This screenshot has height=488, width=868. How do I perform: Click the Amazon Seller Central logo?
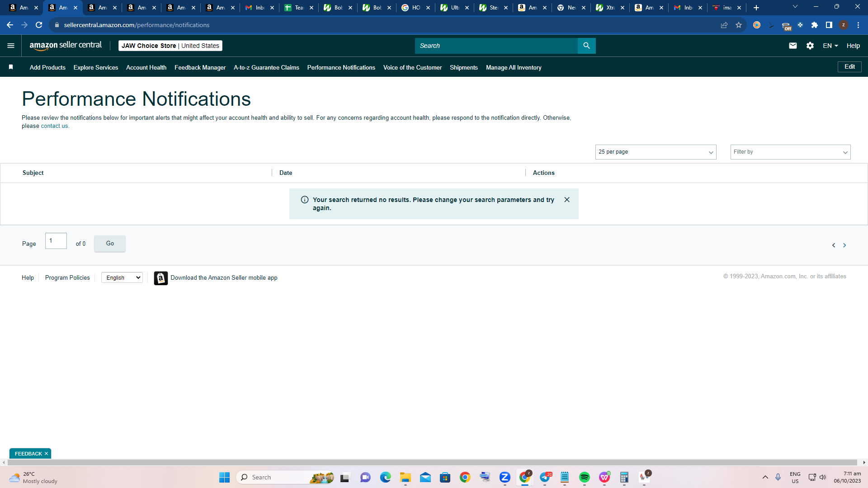[x=66, y=45]
